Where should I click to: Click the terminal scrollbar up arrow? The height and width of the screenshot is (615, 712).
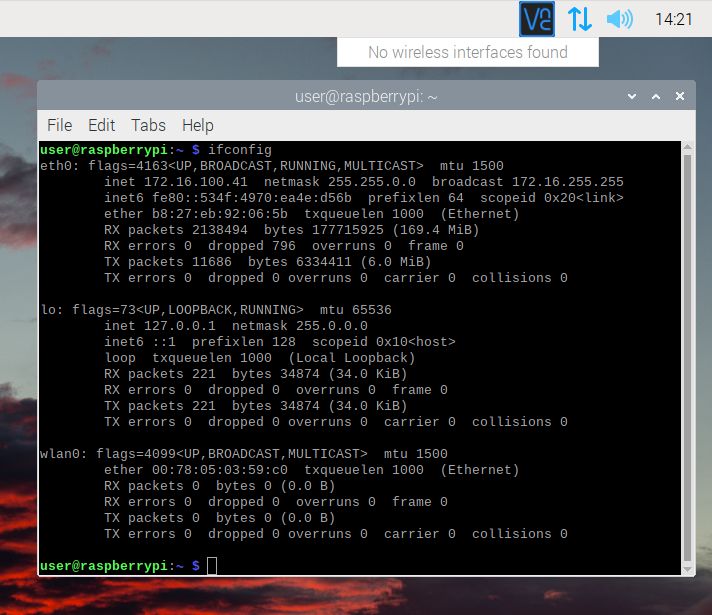pyautogui.click(x=687, y=147)
